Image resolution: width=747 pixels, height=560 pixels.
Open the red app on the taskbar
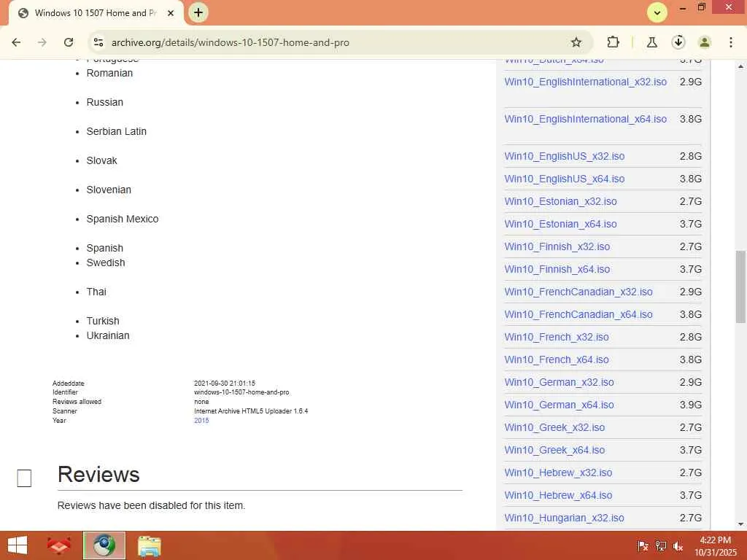[58, 545]
